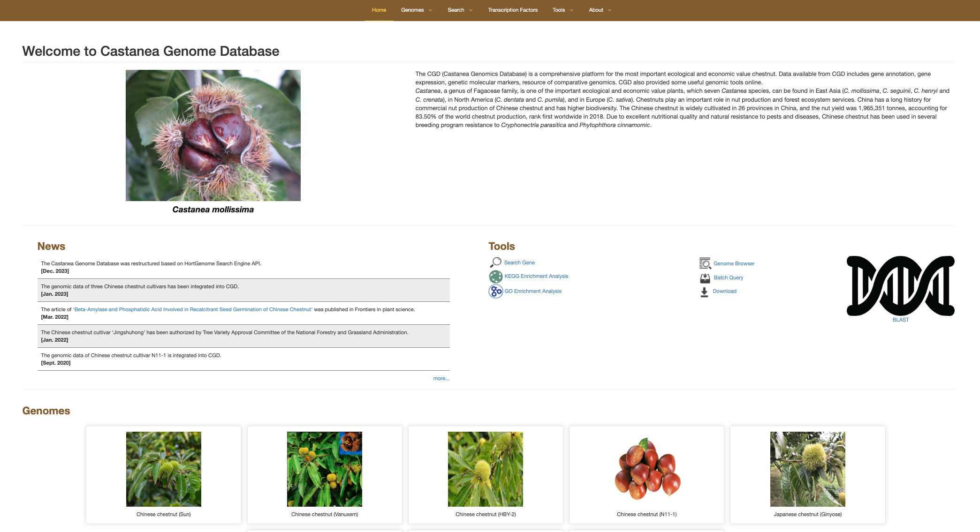The image size is (980, 532).
Task: Click the Genome Browser icon
Action: tap(705, 263)
